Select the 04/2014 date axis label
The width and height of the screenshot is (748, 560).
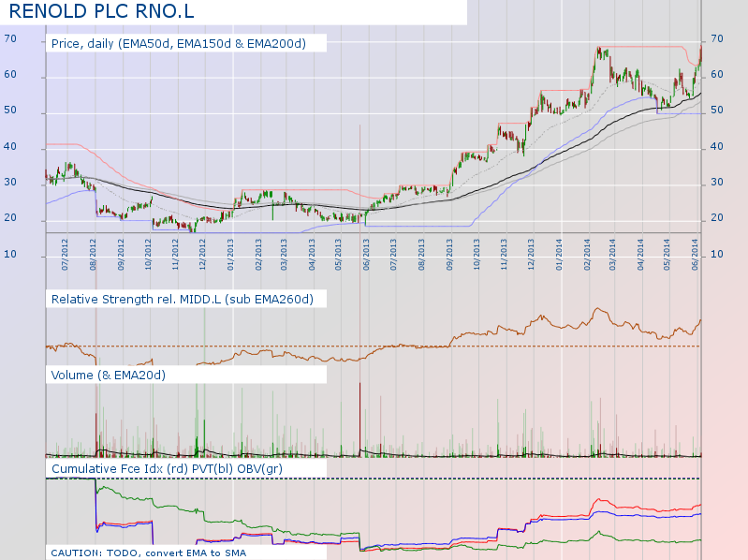coord(640,255)
